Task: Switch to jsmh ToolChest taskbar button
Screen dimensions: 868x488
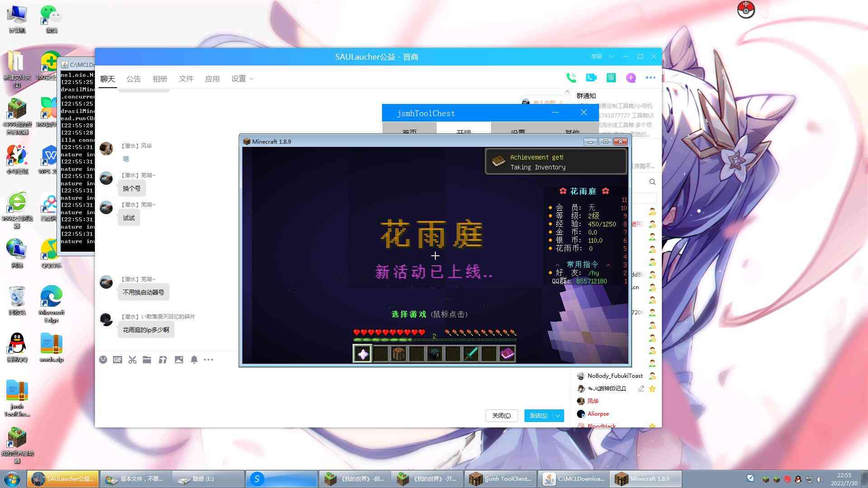Action: click(x=501, y=479)
